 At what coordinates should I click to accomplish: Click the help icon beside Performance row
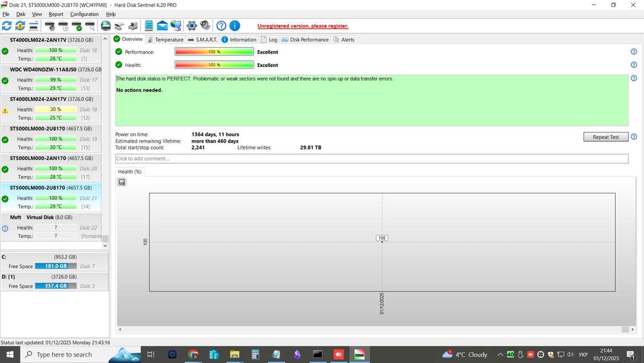(x=634, y=52)
